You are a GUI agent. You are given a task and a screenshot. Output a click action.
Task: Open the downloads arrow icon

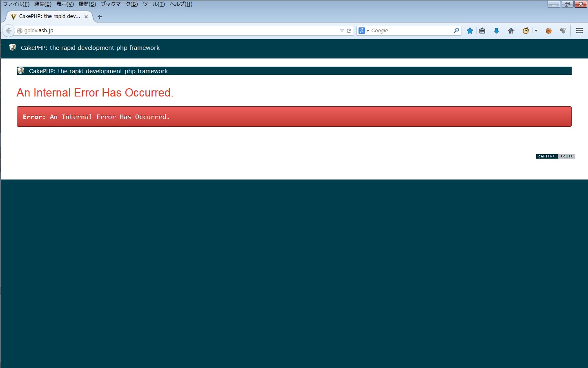(497, 31)
